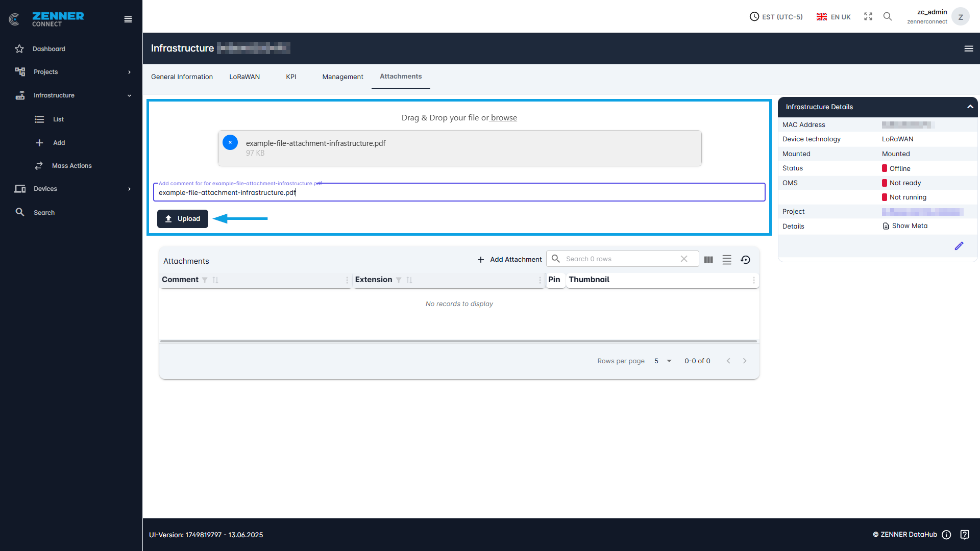Open the info icon beside ZENNER DataHub
980x551 pixels.
click(x=946, y=535)
